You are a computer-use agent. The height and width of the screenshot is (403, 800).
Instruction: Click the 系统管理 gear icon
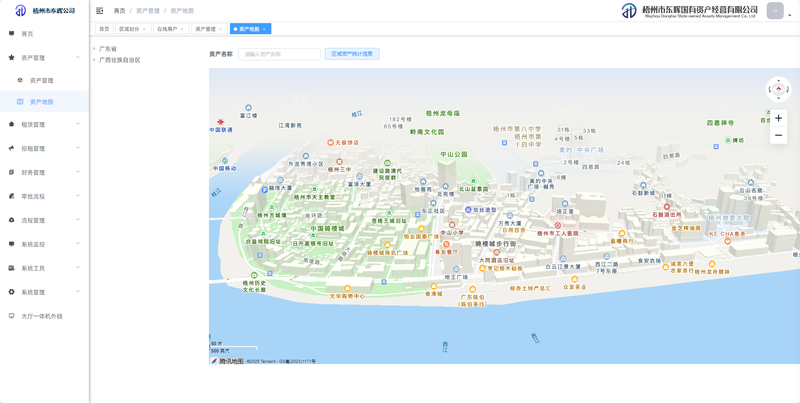click(x=11, y=292)
